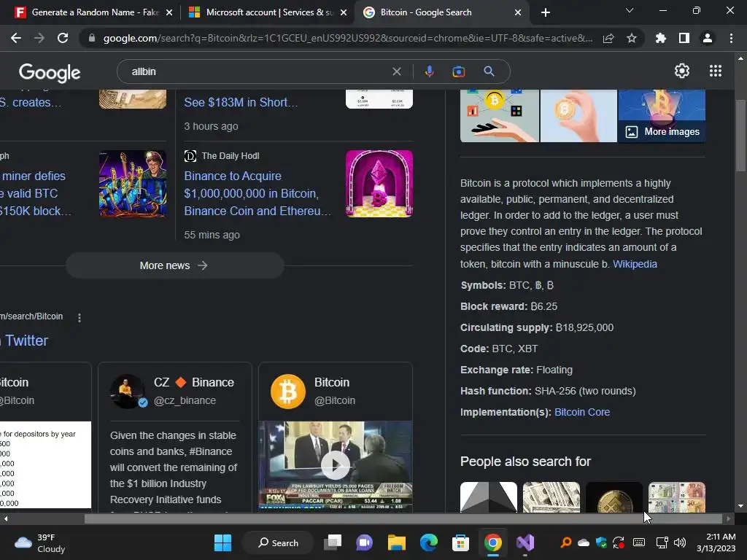Go forward with the browser arrow
This screenshot has width=747, height=560.
tap(39, 38)
